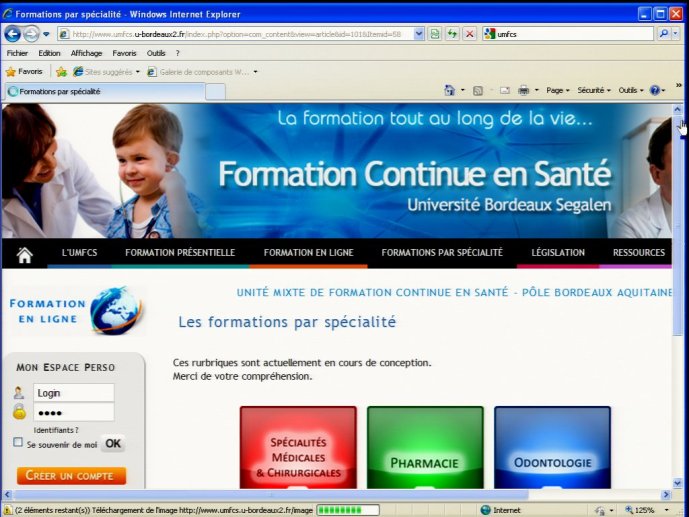Open Formations par spécialité navigation item
Viewport: 689px width, 517px height.
tap(442, 253)
